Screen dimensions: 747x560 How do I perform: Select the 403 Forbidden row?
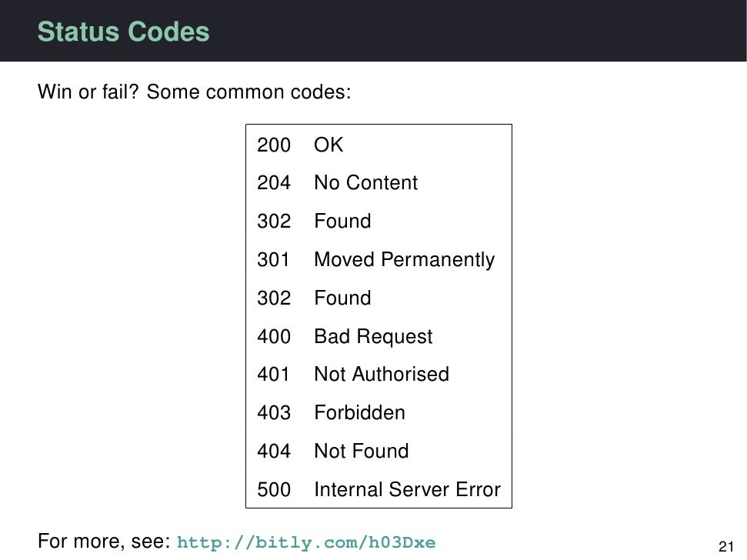click(379, 412)
